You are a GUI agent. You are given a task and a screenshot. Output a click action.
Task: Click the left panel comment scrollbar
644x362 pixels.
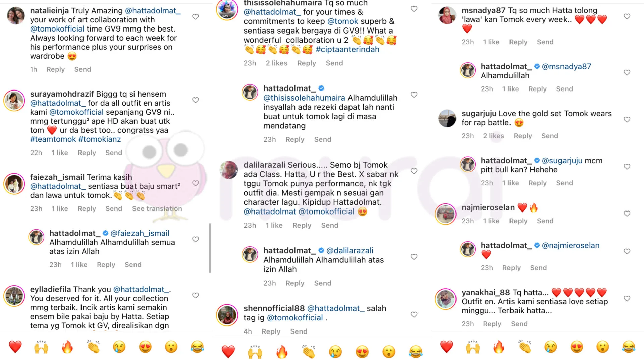click(x=210, y=248)
